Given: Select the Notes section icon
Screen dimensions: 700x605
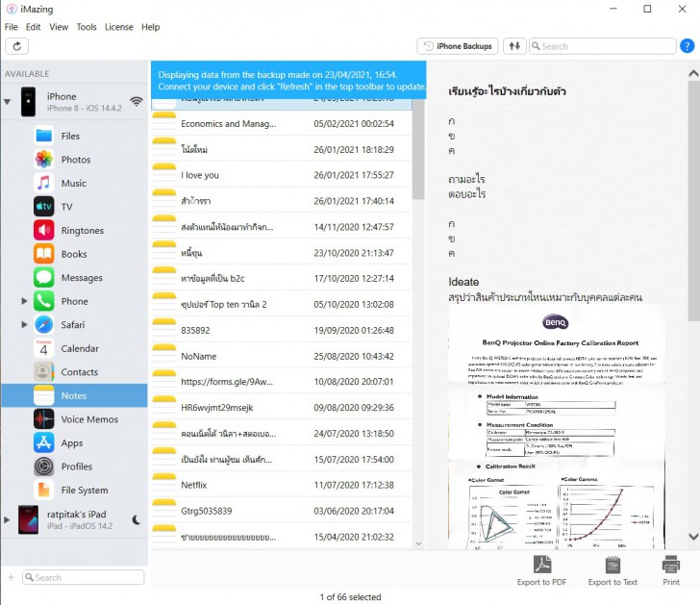Looking at the screenshot, I should [44, 395].
